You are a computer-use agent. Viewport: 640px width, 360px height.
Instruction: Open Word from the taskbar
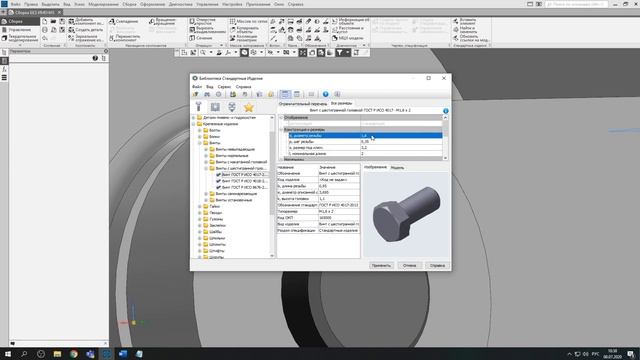[x=122, y=354]
